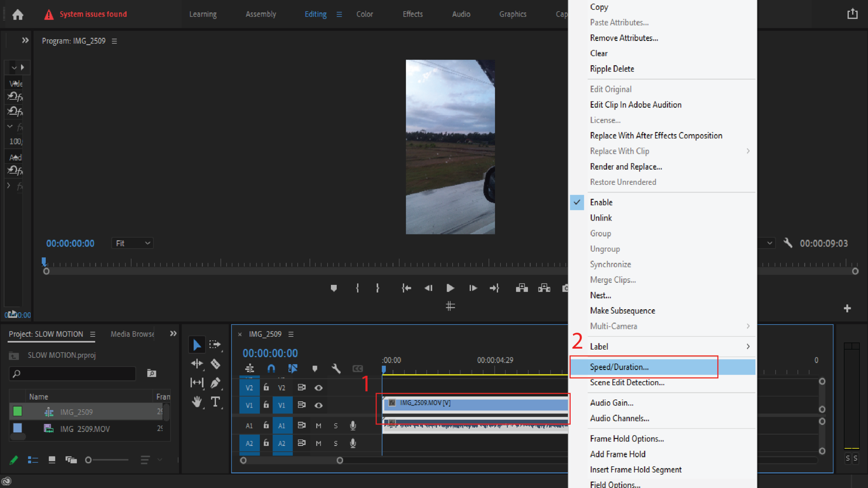The image size is (868, 488).
Task: Activate the Ripple Edit tool
Action: (197, 364)
